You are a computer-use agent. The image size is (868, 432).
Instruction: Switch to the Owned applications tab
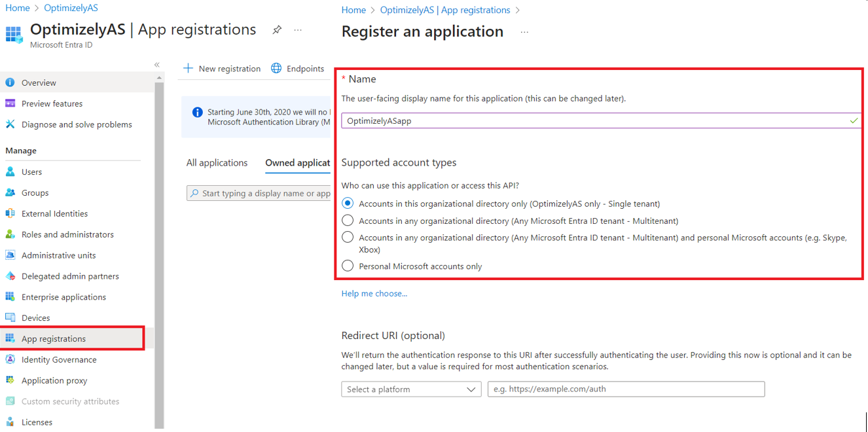[x=298, y=163]
